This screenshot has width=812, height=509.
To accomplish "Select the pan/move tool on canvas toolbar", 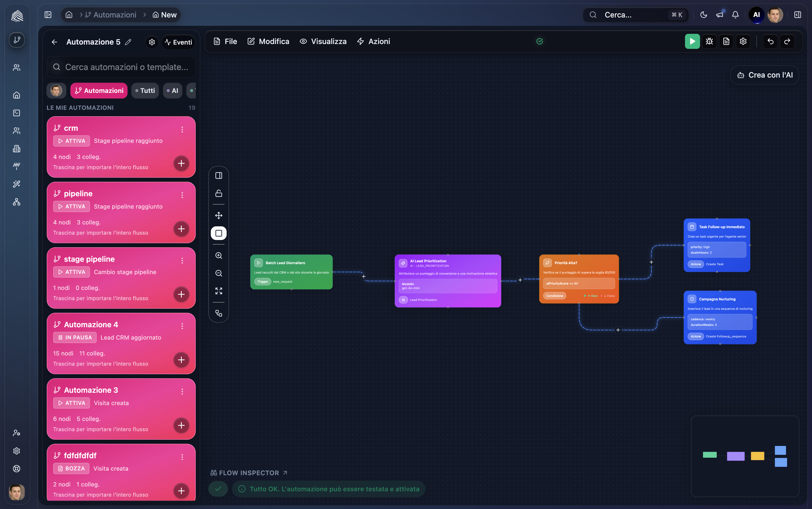I will 219,216.
